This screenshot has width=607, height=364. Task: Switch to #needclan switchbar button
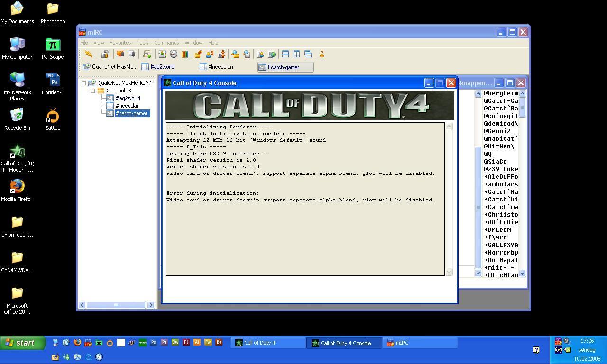[x=227, y=67]
